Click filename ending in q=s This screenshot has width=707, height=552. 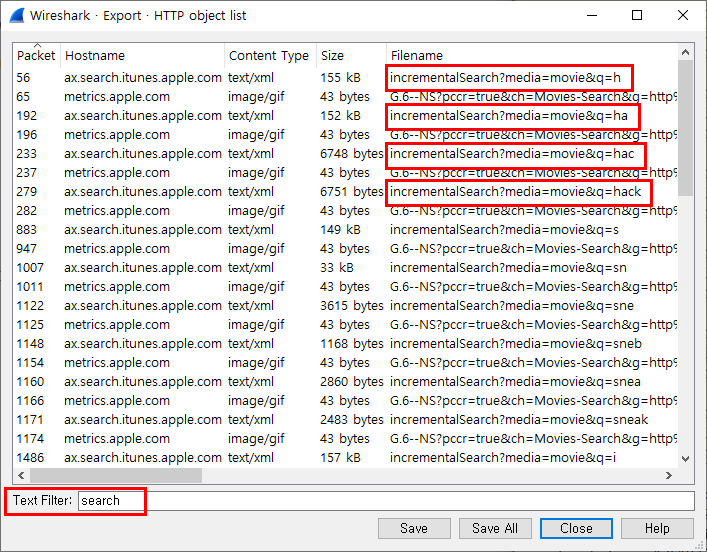(x=505, y=230)
